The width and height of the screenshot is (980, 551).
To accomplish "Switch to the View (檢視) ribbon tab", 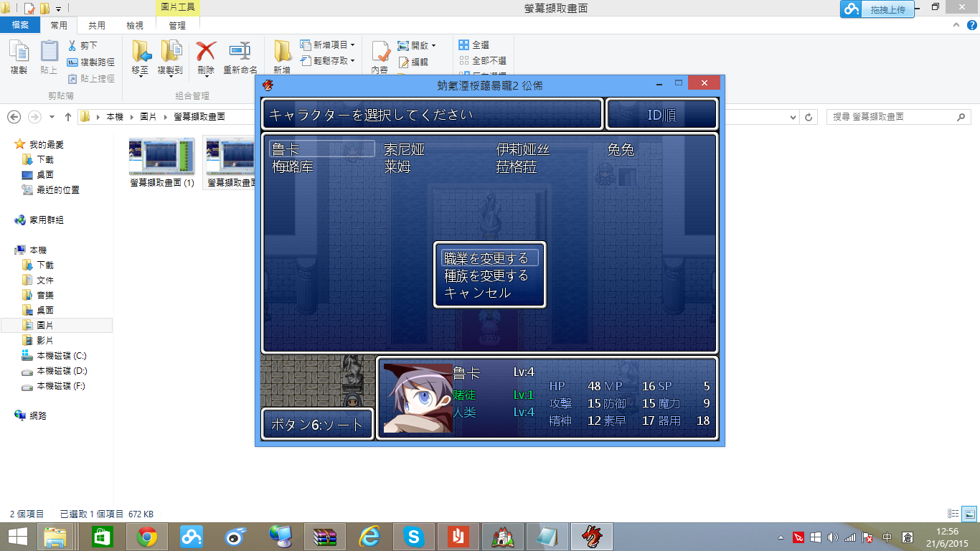I will click(x=135, y=25).
